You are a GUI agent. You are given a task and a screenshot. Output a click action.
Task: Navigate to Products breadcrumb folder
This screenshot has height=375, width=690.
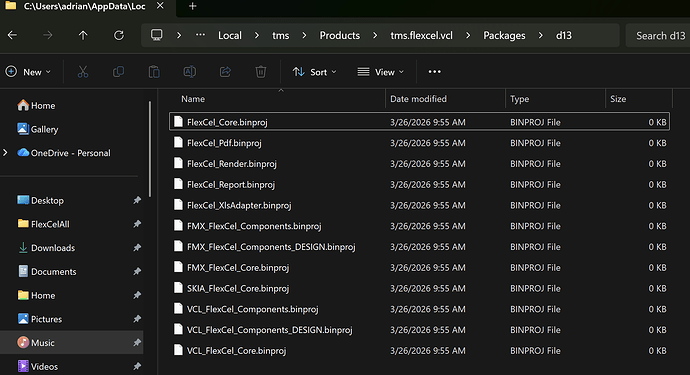pos(340,35)
